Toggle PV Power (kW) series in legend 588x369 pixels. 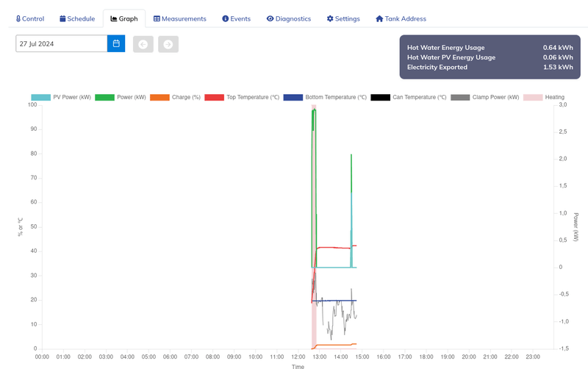coord(61,97)
